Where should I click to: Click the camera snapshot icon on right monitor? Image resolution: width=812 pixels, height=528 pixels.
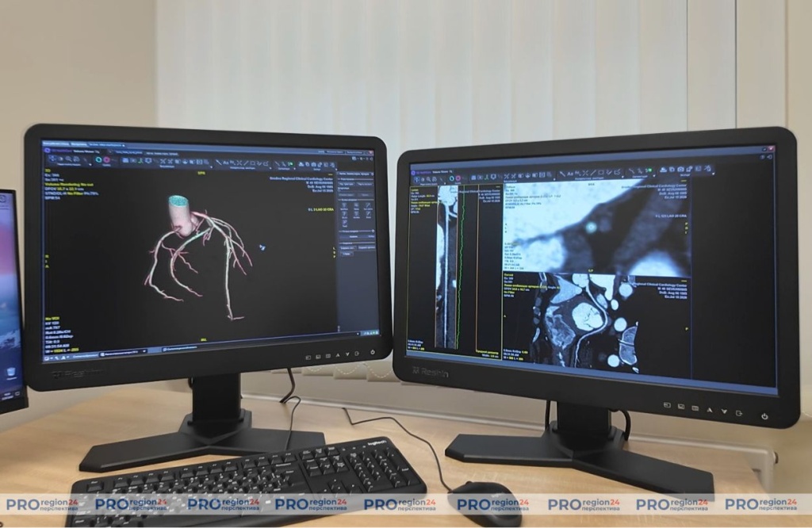(x=680, y=170)
